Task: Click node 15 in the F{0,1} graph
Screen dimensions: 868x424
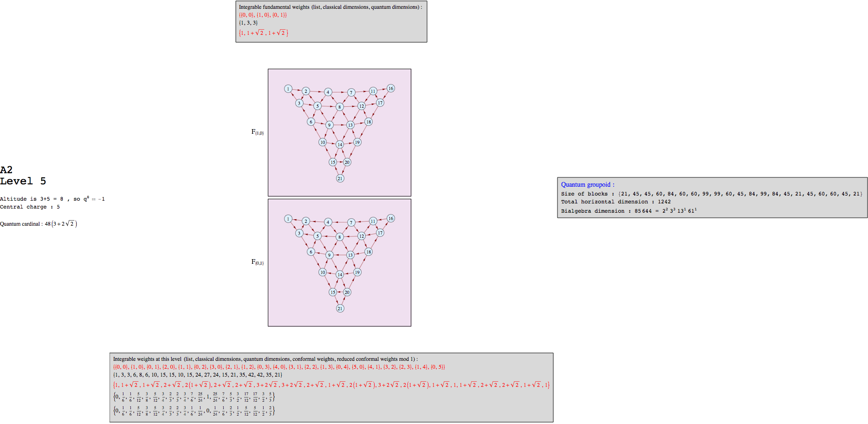Action: 333,292
